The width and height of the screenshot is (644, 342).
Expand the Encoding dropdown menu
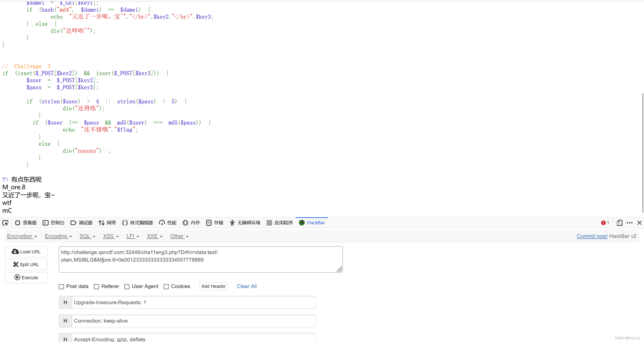click(58, 236)
